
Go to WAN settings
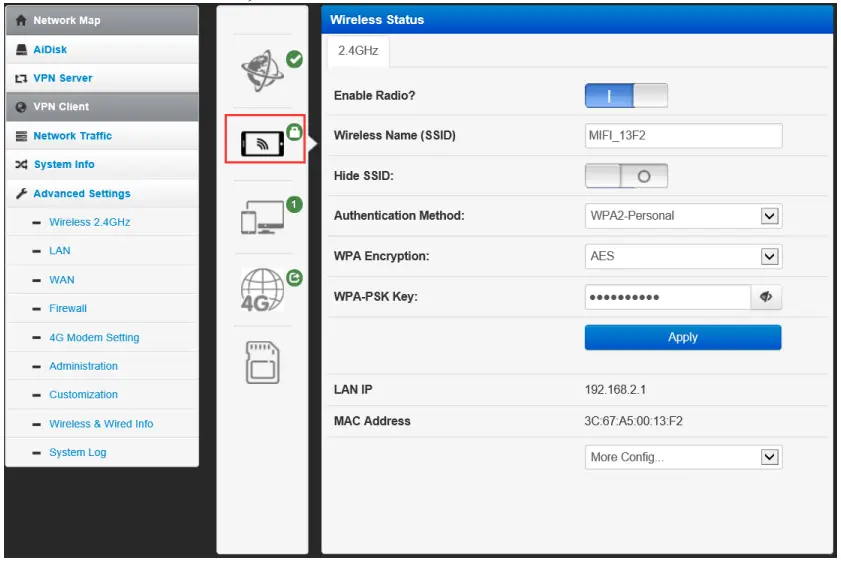(102, 280)
